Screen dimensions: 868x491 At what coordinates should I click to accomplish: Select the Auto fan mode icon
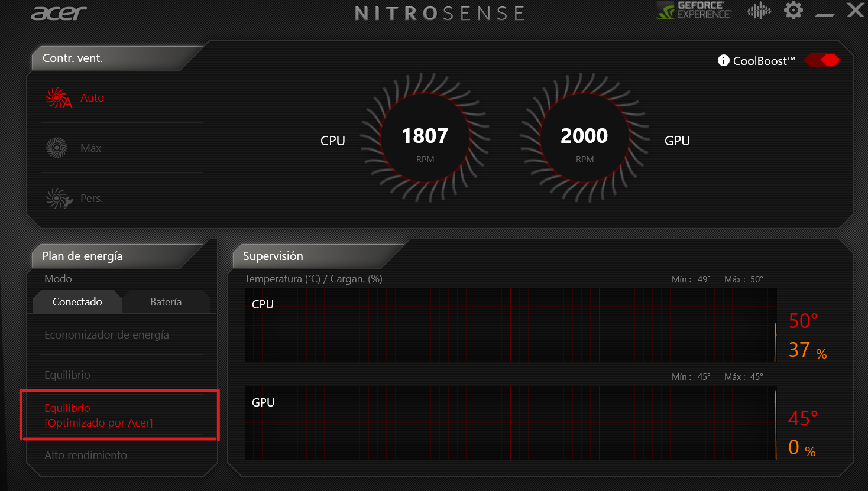click(x=59, y=98)
